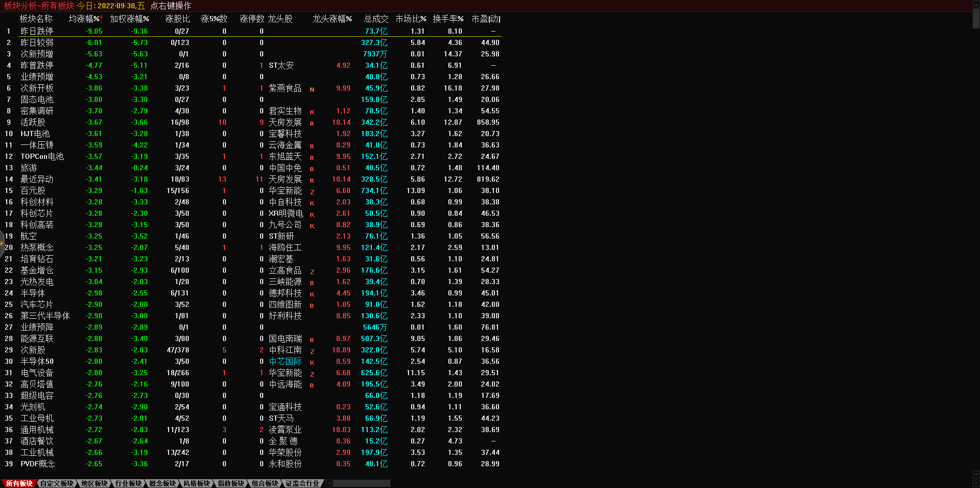The width and height of the screenshot is (980, 488).
Task: Select the 光刻机 sector row
Action: pyautogui.click(x=33, y=407)
